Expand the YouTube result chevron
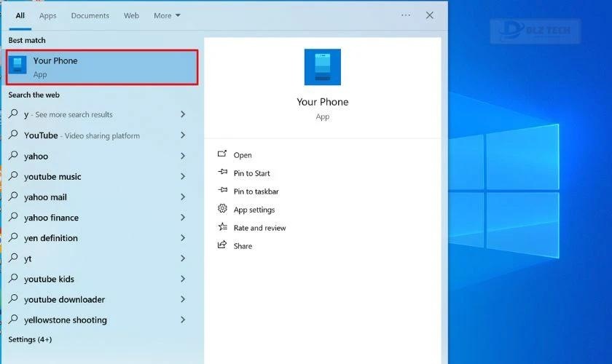 (x=183, y=135)
